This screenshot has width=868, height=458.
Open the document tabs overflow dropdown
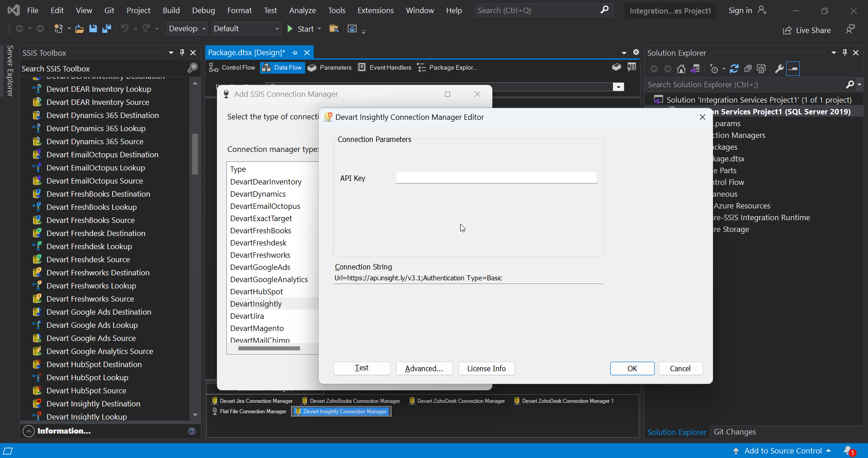click(x=624, y=53)
